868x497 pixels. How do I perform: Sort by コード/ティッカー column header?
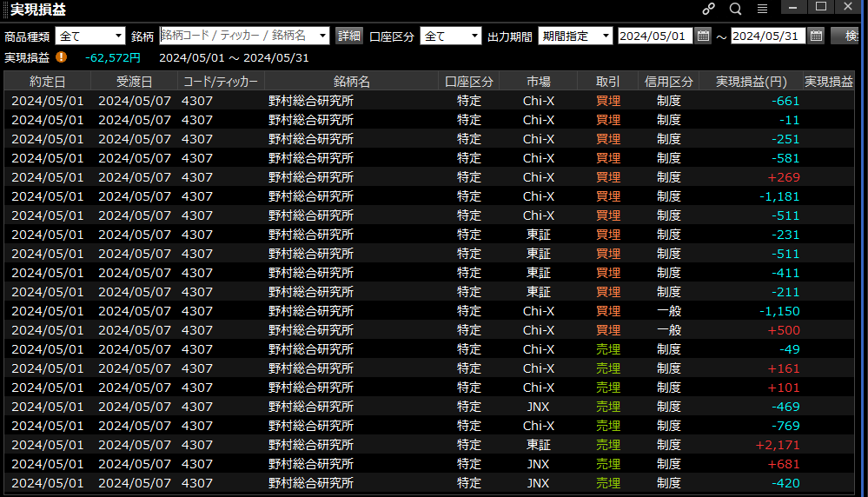(221, 82)
